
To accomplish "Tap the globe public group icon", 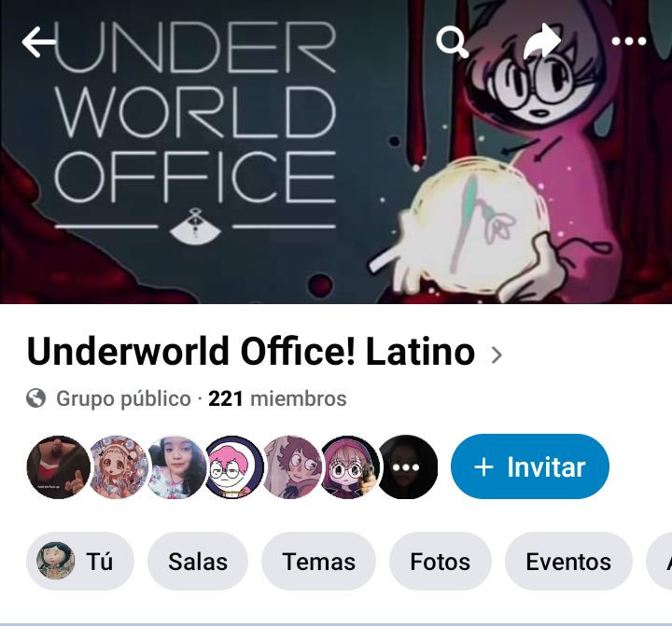I will pos(35,398).
